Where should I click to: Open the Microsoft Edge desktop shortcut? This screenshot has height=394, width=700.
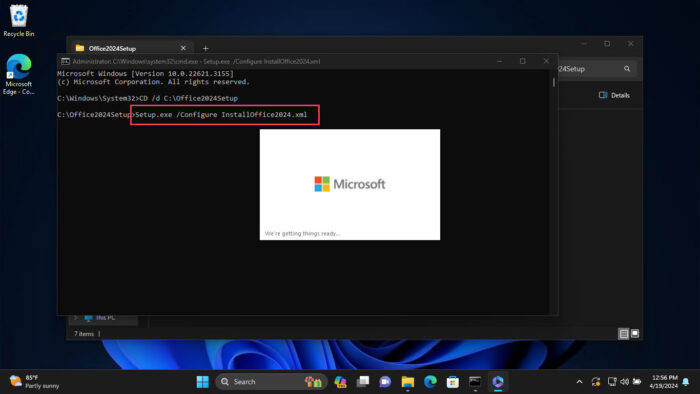(18, 75)
